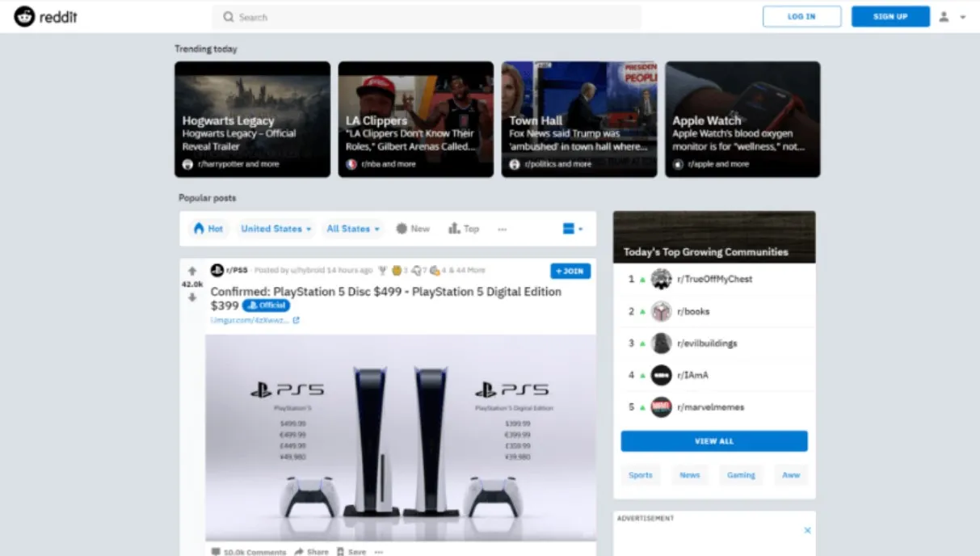Open the Town Hall trending card
The height and width of the screenshot is (556, 980).
coord(579,120)
